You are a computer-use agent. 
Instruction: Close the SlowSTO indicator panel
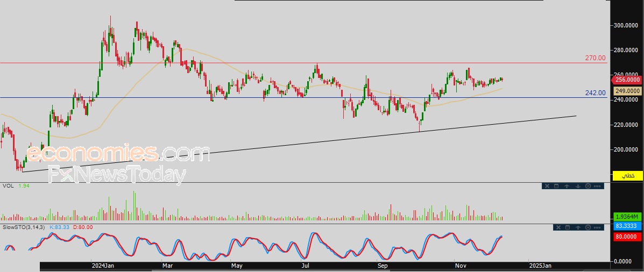[558, 227]
